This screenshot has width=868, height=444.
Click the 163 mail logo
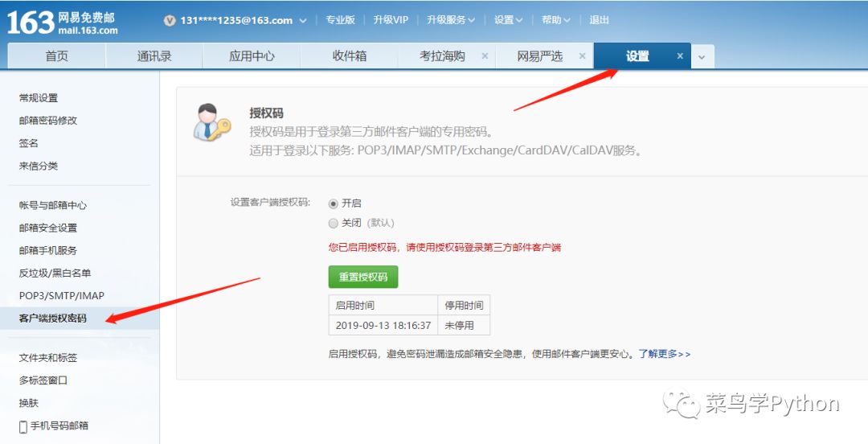click(62, 23)
